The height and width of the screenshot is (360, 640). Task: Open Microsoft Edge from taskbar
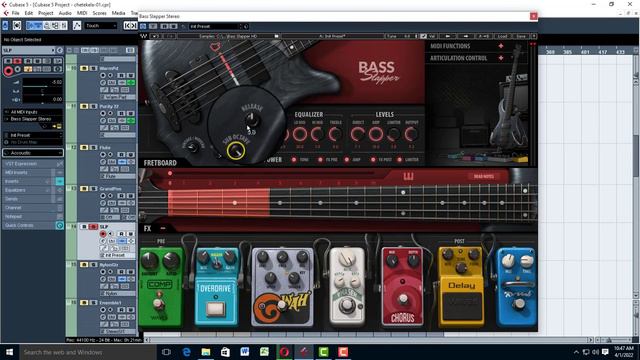(x=186, y=352)
